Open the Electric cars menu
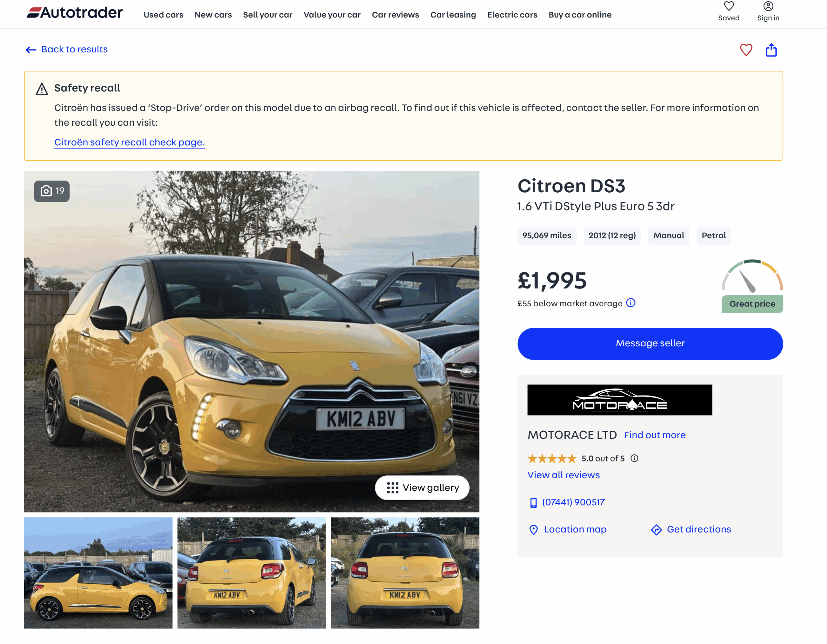827x644 pixels. coord(512,15)
